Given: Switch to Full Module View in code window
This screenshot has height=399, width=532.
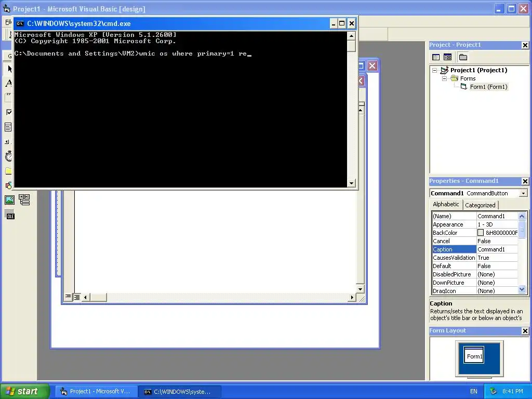Looking at the screenshot, I should point(77,297).
